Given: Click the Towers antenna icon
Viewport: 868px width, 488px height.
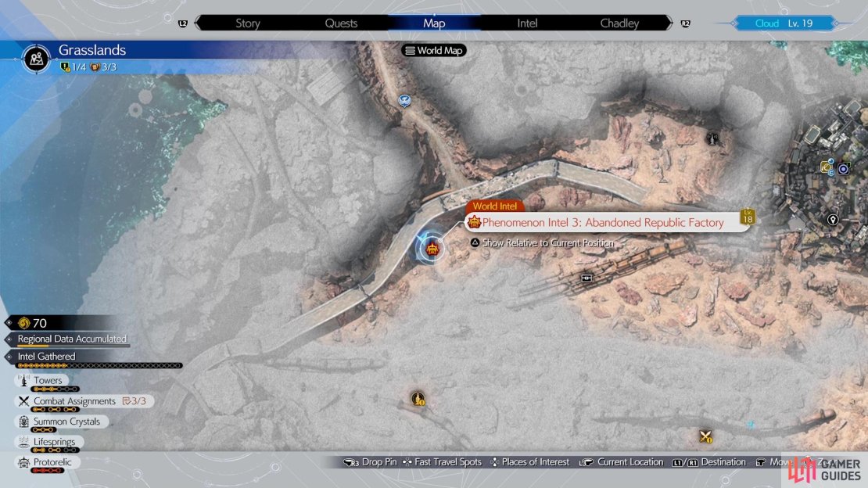Looking at the screenshot, I should pyautogui.click(x=23, y=381).
